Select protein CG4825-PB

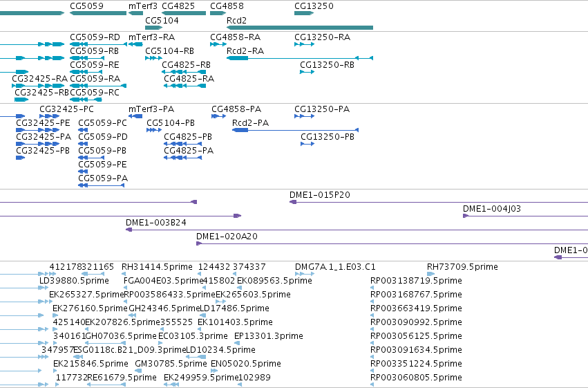pyautogui.click(x=183, y=144)
